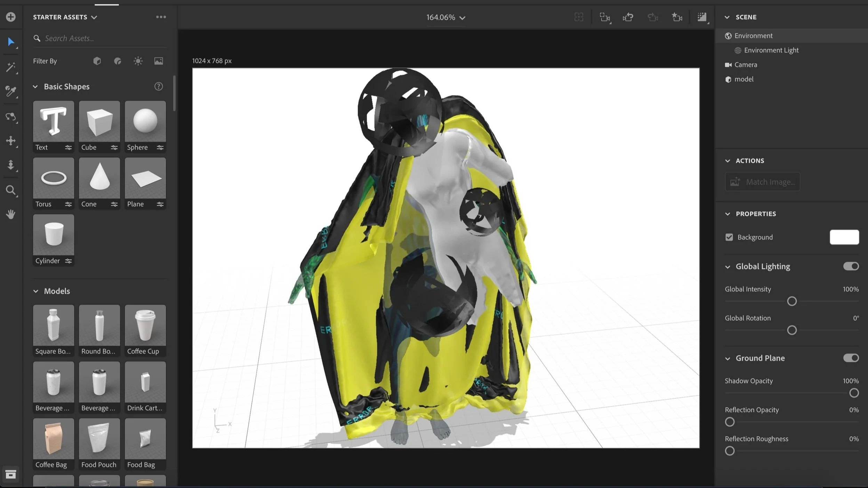This screenshot has width=868, height=488.
Task: Open the Background color swatch
Action: 844,237
